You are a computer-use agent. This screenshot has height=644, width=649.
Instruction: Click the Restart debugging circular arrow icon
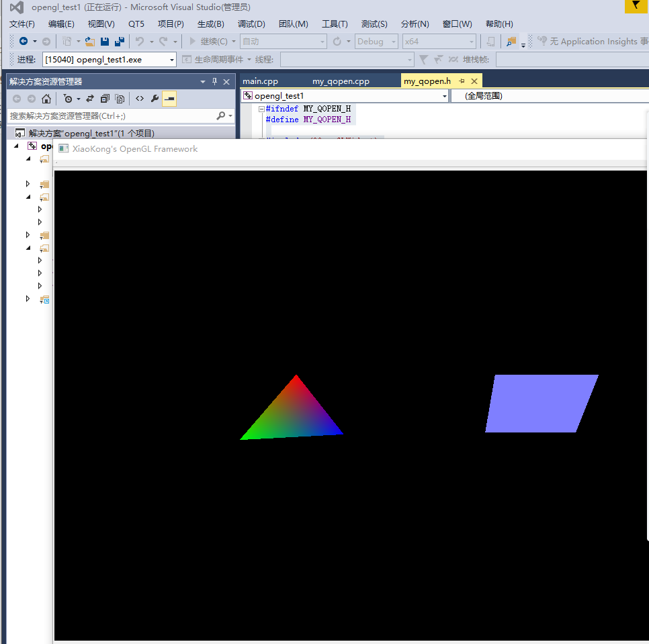coord(337,42)
